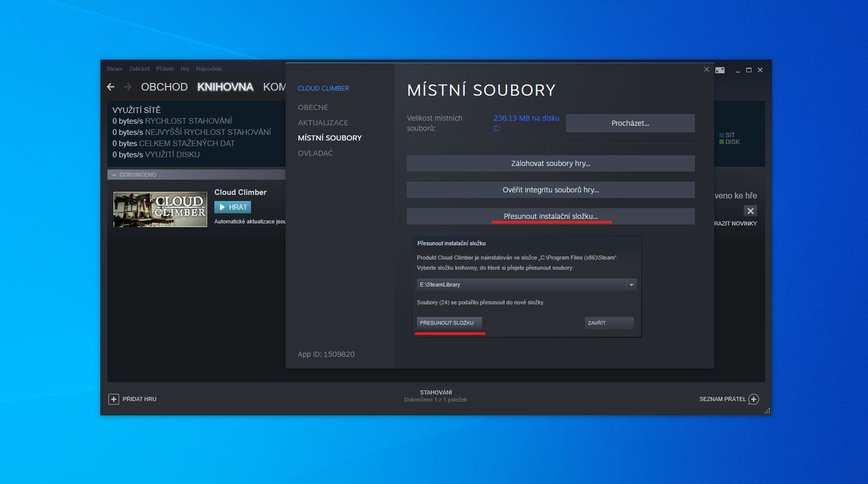Click the dropdown arrow of library folder
868x484 pixels.
[631, 284]
